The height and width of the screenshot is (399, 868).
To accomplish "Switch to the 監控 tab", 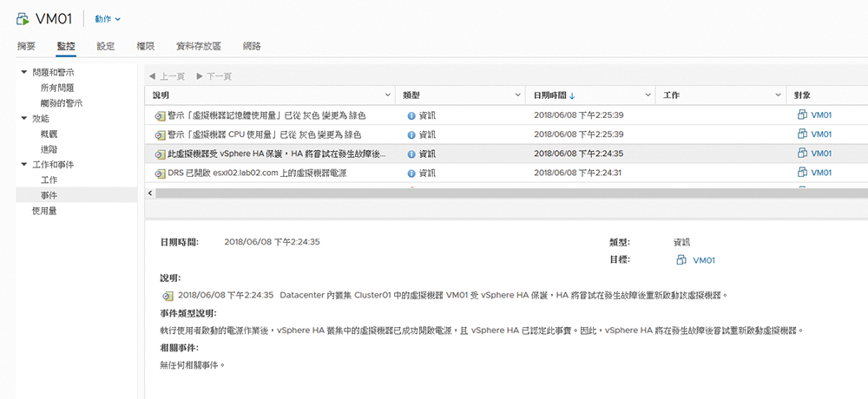I will point(66,46).
